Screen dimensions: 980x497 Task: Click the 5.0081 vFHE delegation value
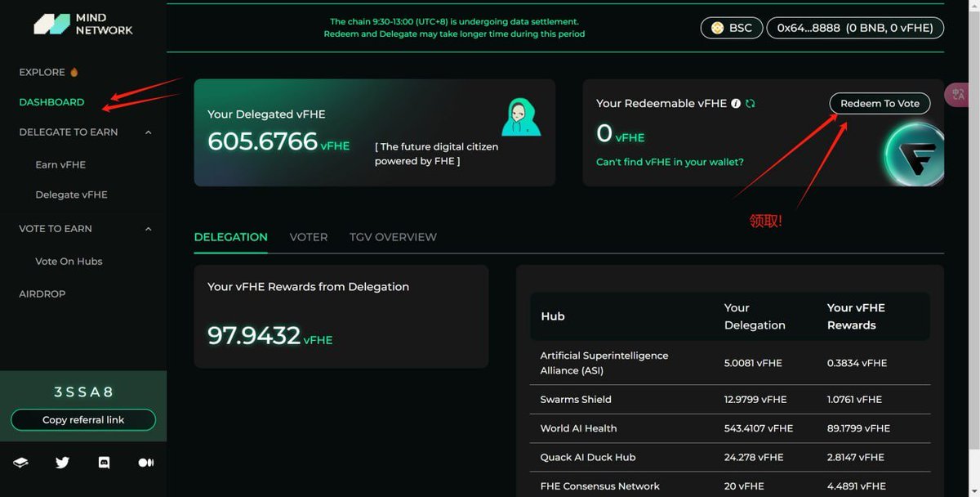752,363
